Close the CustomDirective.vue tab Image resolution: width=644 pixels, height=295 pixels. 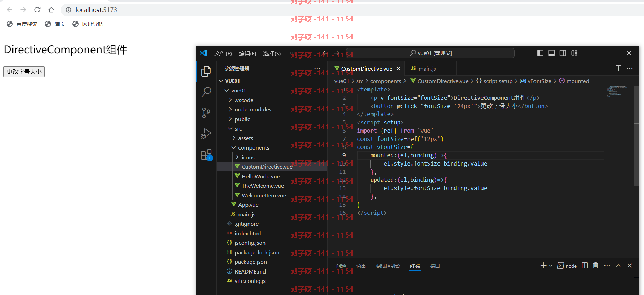[399, 69]
